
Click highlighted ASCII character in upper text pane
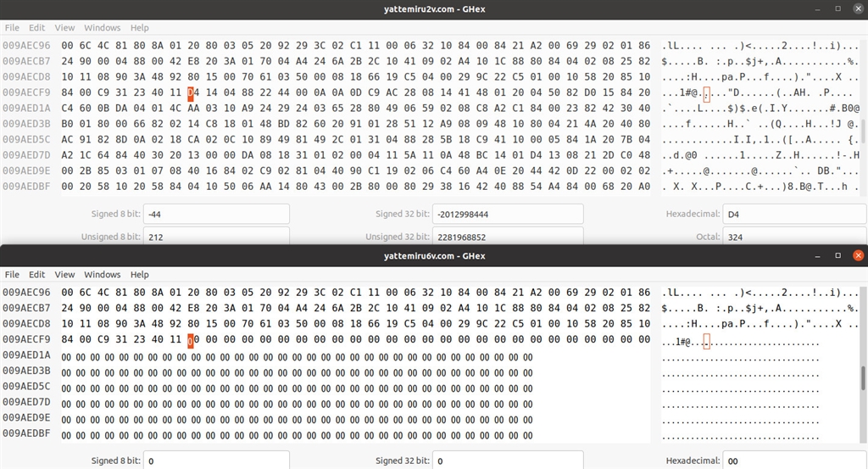[706, 93]
